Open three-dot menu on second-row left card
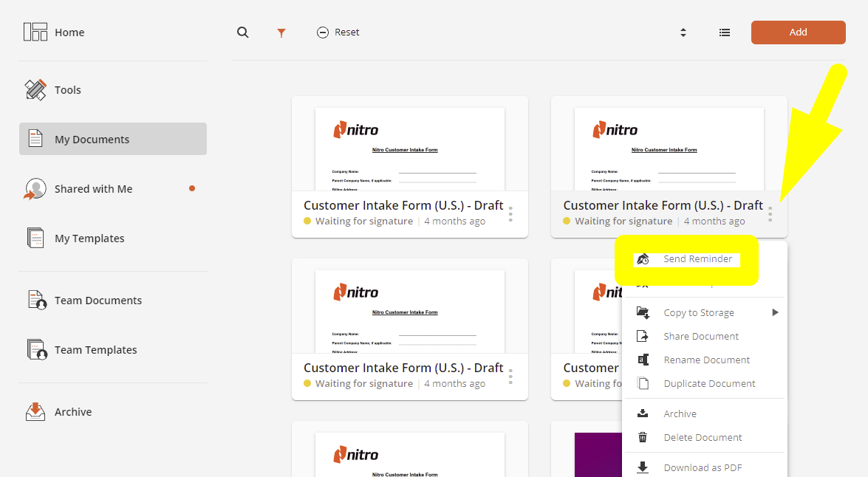 (x=510, y=377)
